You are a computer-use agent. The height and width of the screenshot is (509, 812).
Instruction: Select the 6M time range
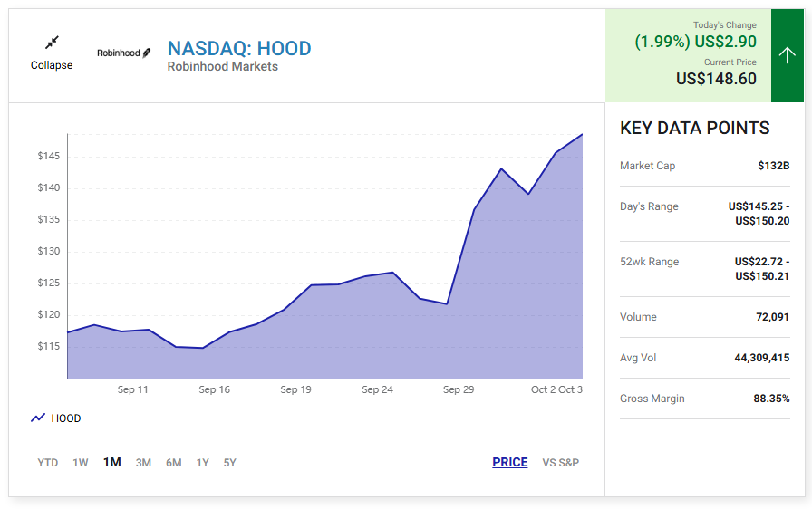click(x=173, y=463)
